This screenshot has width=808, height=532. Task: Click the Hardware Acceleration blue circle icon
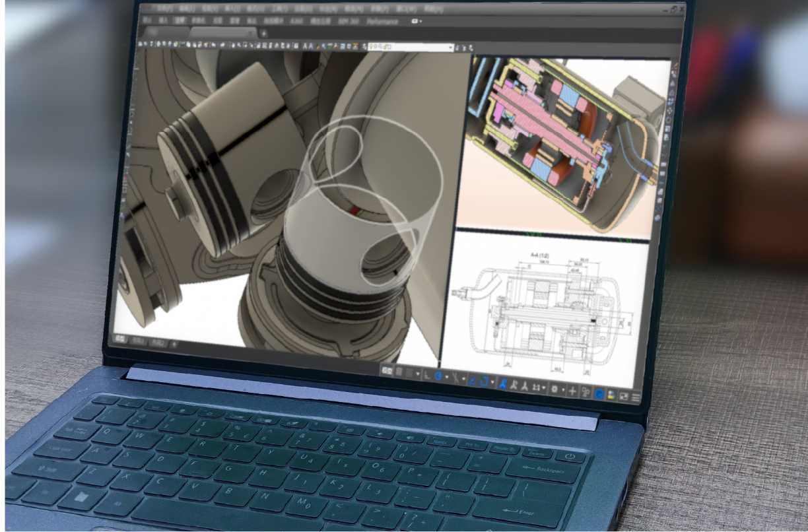[599, 393]
